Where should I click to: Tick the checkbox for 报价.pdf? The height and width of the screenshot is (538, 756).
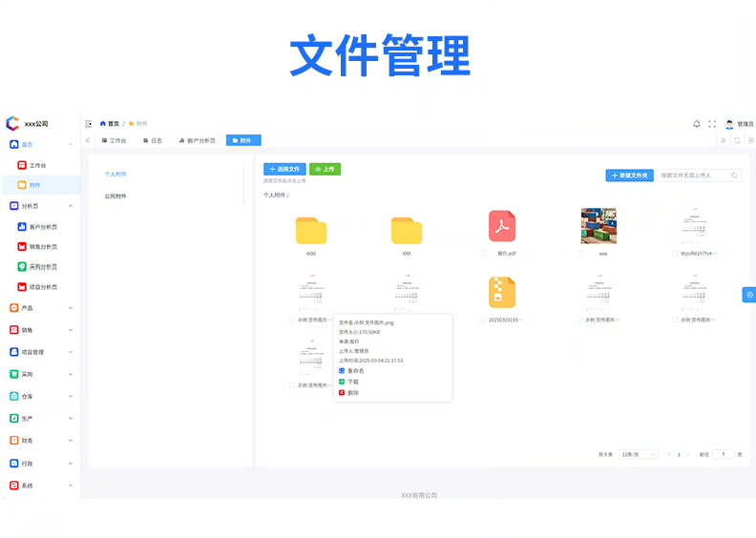click(x=483, y=254)
